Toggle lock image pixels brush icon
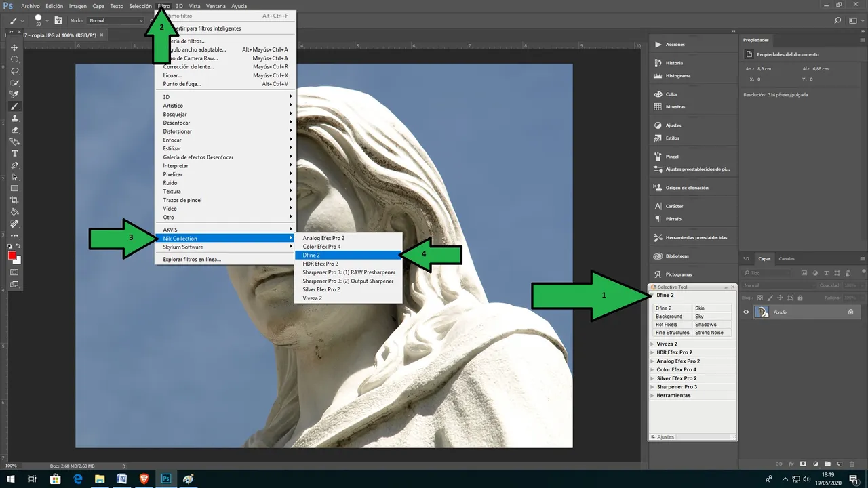 pyautogui.click(x=770, y=298)
